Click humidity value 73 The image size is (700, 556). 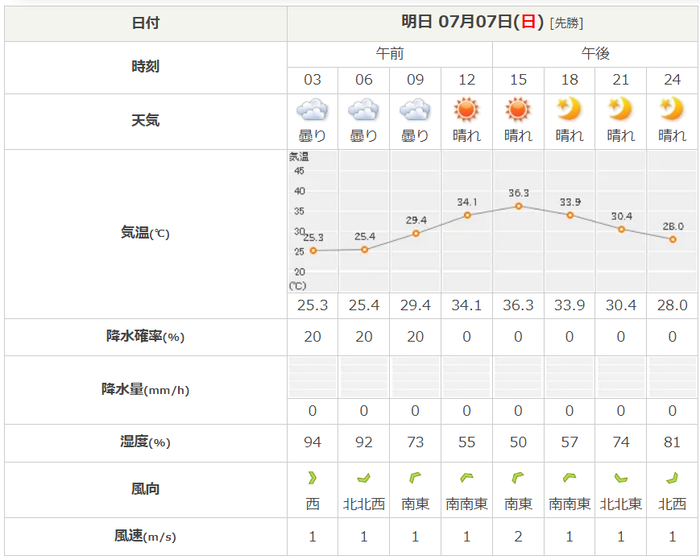pos(415,442)
